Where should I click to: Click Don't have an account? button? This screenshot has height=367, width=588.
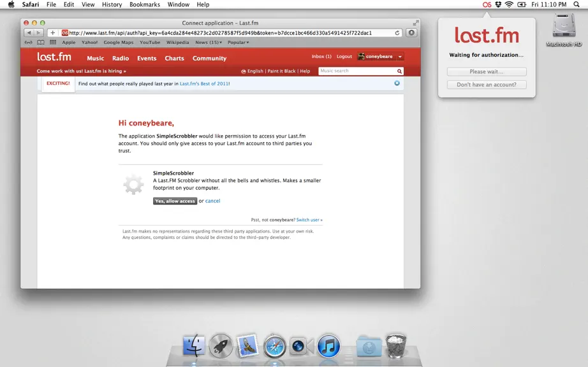click(x=487, y=85)
